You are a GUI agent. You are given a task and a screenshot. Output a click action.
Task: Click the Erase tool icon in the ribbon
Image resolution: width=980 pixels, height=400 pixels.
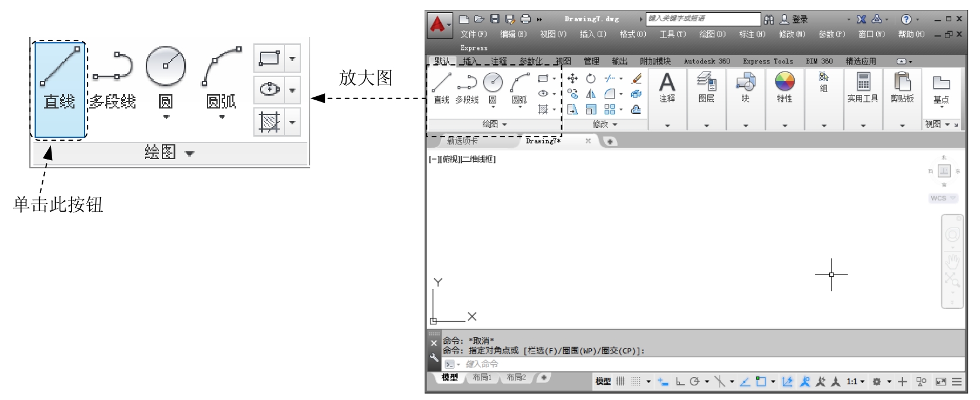click(636, 79)
